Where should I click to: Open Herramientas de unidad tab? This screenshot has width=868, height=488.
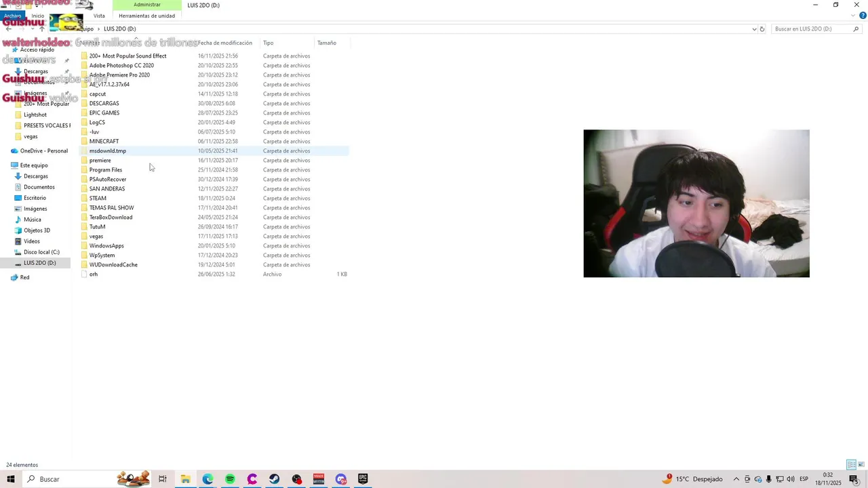146,16
